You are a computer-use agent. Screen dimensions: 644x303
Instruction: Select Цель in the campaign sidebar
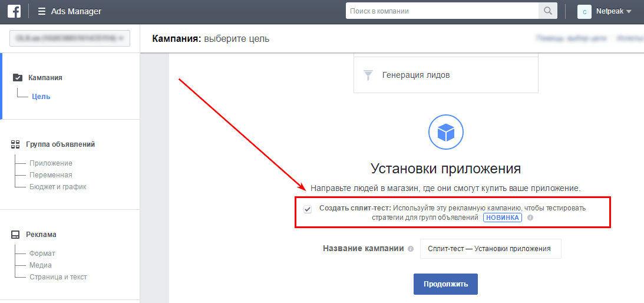pos(41,97)
